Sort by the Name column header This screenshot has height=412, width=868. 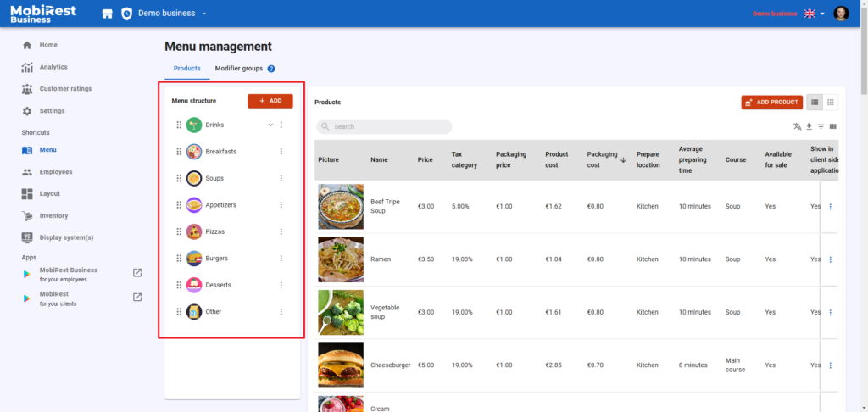pyautogui.click(x=379, y=160)
